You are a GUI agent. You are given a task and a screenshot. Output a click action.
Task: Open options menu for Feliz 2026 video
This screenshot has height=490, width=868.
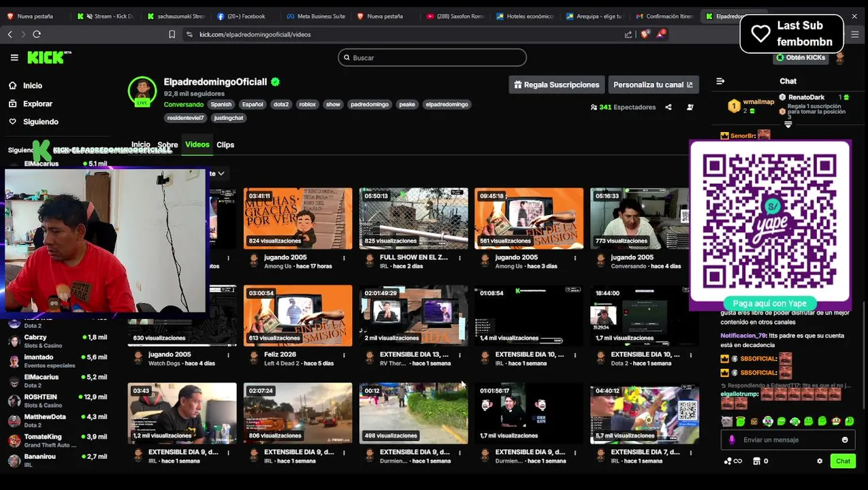click(344, 355)
